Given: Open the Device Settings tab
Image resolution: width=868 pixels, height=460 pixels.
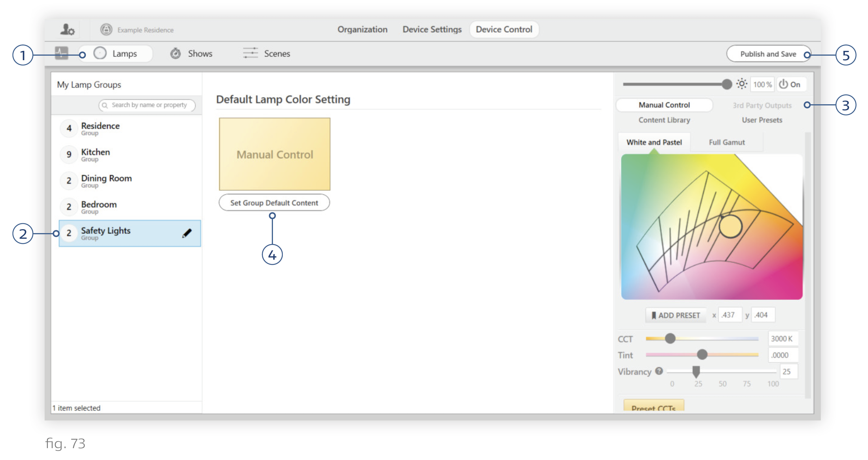Looking at the screenshot, I should 432,29.
